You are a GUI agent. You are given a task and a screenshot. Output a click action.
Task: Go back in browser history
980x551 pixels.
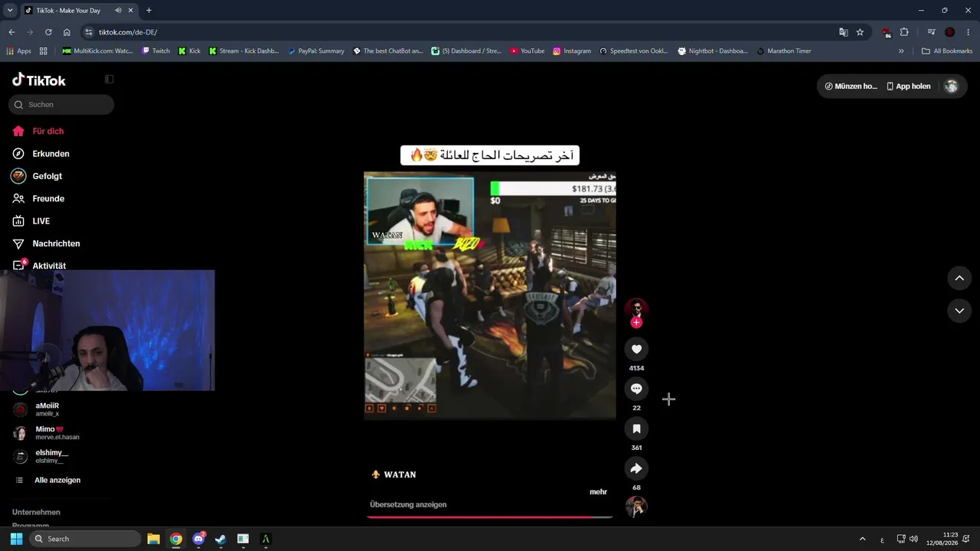[11, 32]
